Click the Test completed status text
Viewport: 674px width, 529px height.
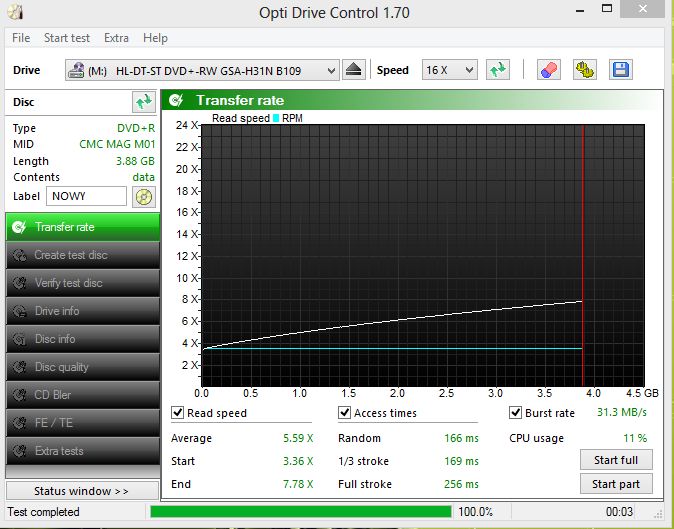click(x=43, y=512)
